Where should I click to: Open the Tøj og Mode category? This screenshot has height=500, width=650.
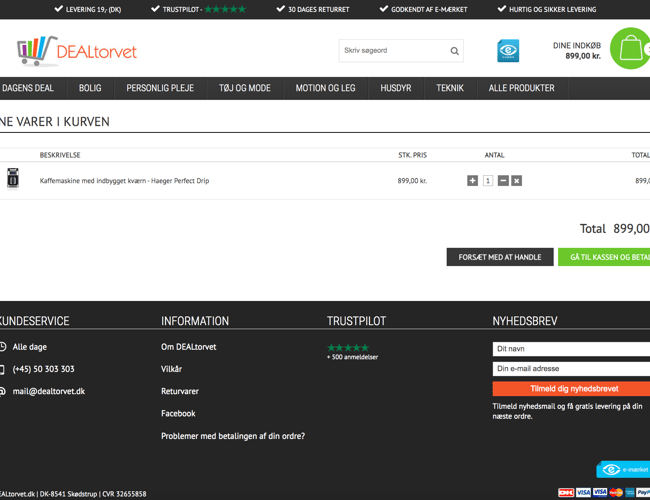pos(245,88)
